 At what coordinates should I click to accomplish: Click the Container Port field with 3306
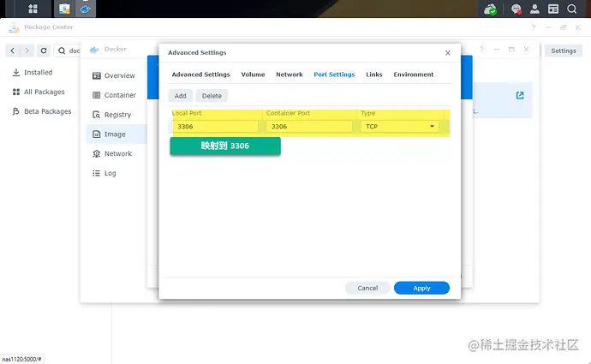click(309, 127)
